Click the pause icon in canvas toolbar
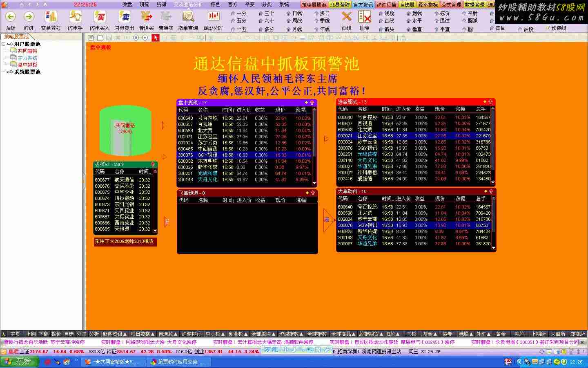 pos(136,38)
